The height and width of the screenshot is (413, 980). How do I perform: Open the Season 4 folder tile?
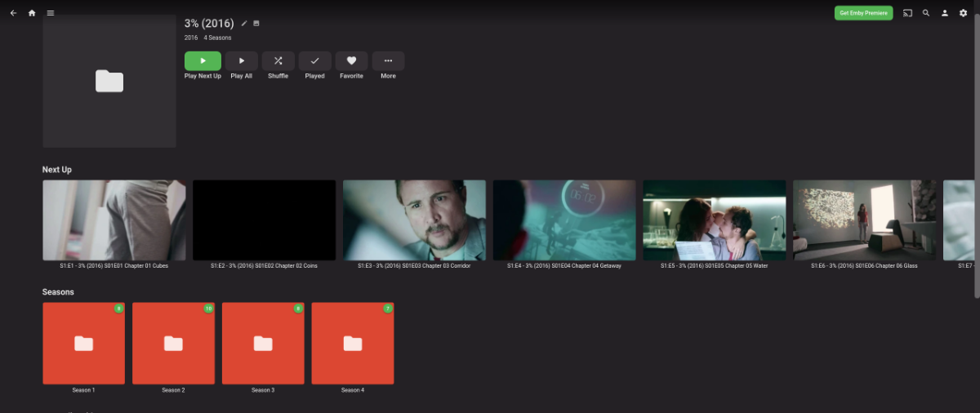tap(352, 343)
